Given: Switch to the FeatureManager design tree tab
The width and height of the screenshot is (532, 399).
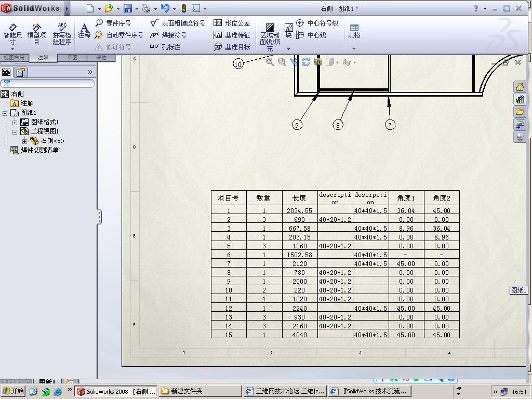Looking at the screenshot, I should coord(6,72).
